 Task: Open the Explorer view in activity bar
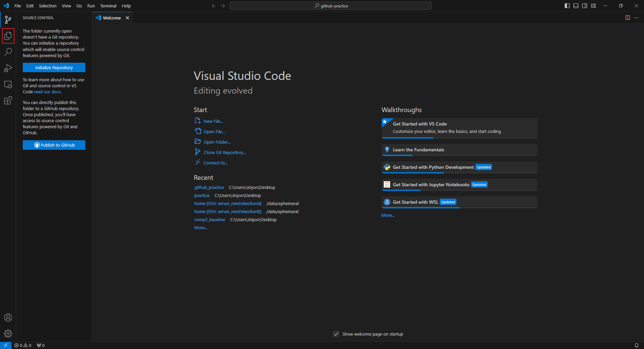pos(8,36)
